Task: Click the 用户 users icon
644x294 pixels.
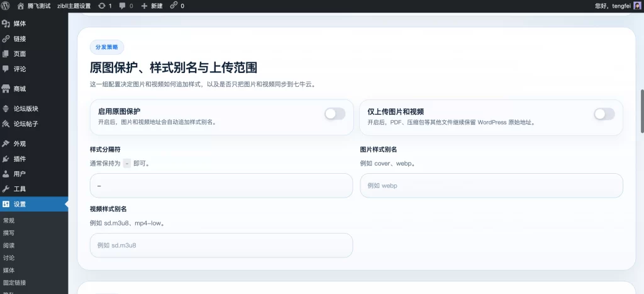Action: [6, 174]
